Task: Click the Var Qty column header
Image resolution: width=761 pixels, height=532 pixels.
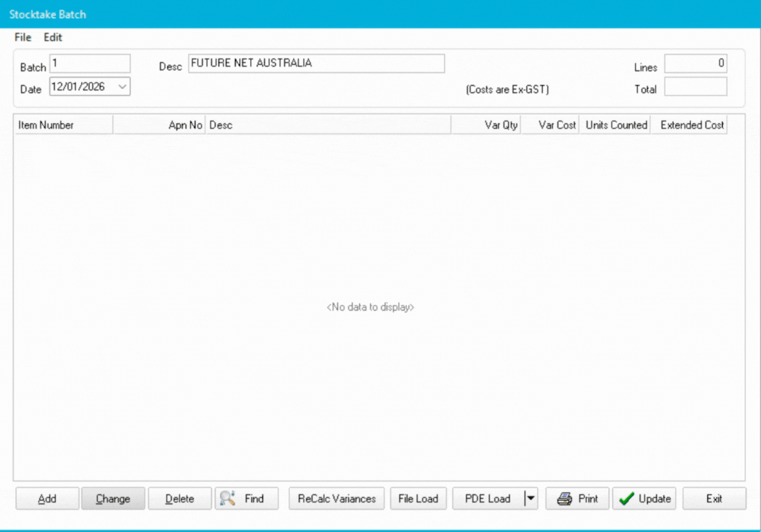Action: 486,125
